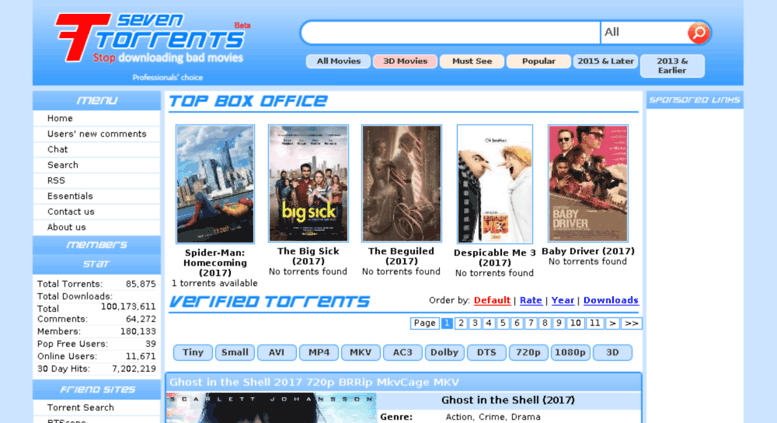The height and width of the screenshot is (423, 777).
Task: Order torrents by Default
Action: click(x=492, y=300)
